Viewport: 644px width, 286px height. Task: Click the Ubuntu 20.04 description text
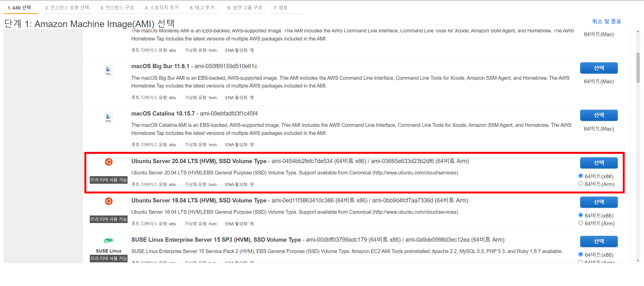[295, 173]
